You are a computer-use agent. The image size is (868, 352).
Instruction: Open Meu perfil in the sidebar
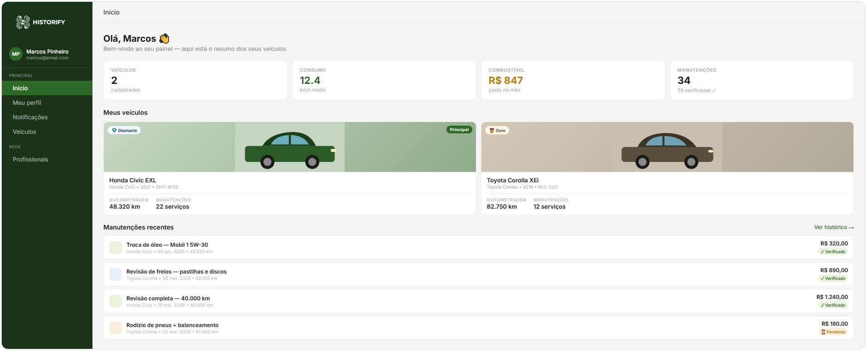(x=47, y=103)
